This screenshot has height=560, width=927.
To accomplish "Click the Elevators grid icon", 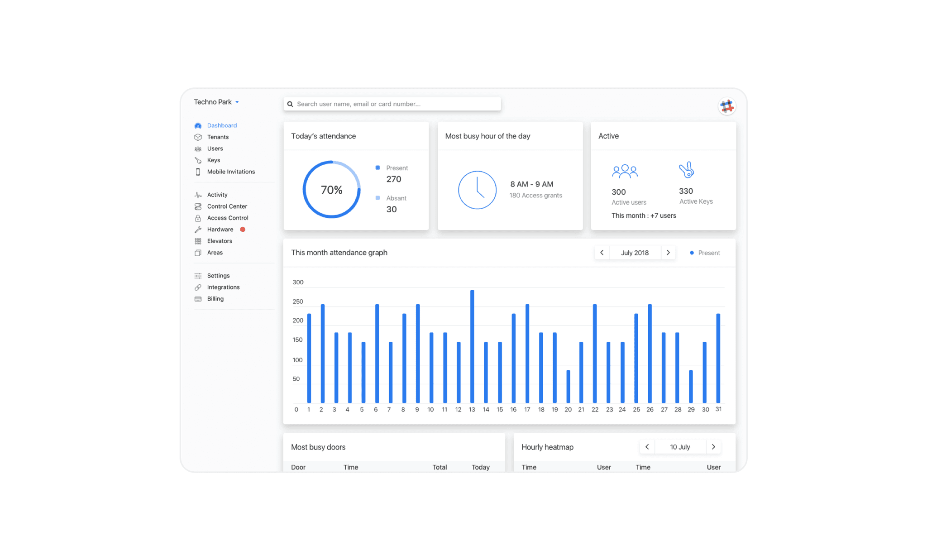I will point(198,241).
